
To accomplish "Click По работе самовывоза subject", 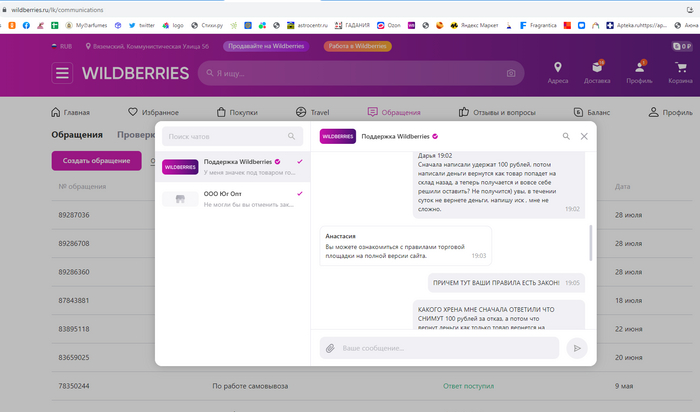I will [250, 386].
